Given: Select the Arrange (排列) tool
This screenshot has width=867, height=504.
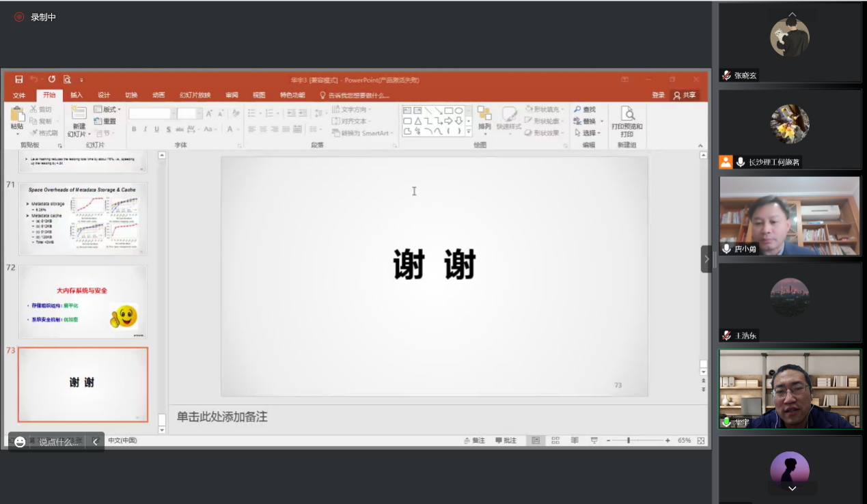Looking at the screenshot, I should 484,117.
